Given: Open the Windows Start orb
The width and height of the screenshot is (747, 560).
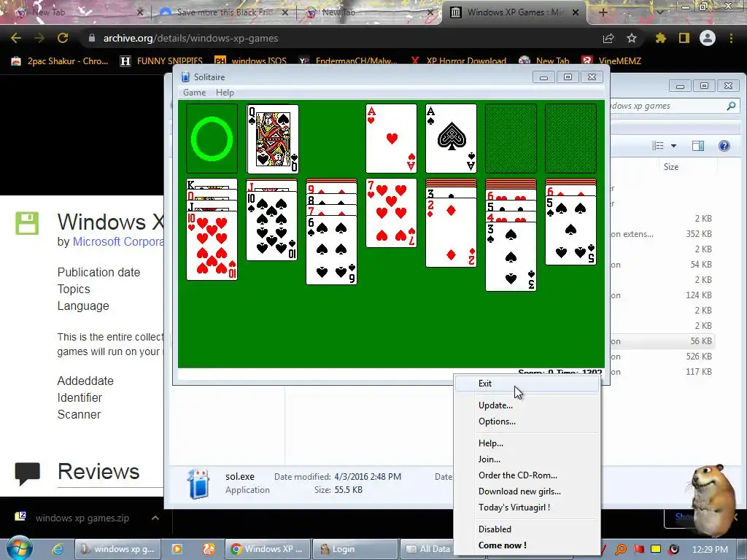Looking at the screenshot, I should (x=20, y=548).
